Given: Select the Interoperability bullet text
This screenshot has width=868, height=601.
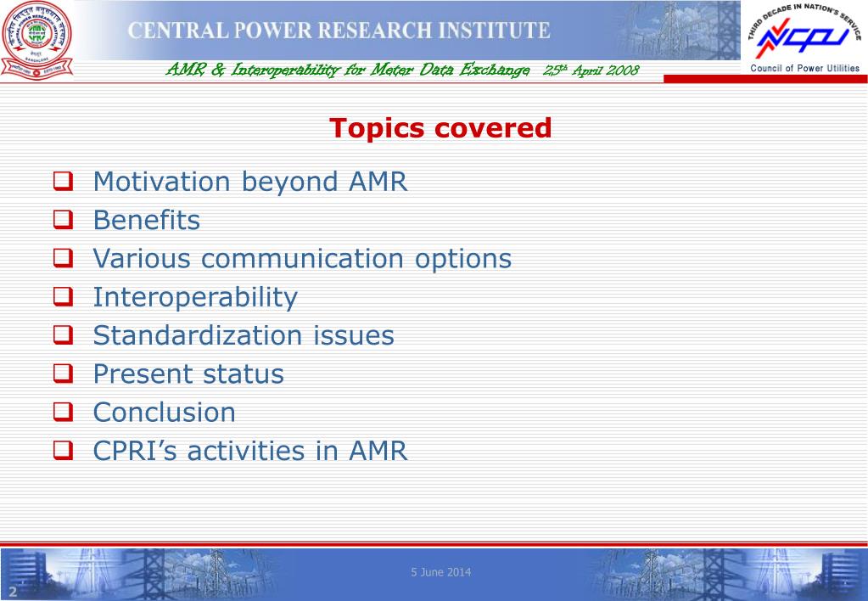Looking at the screenshot, I should (x=195, y=298).
